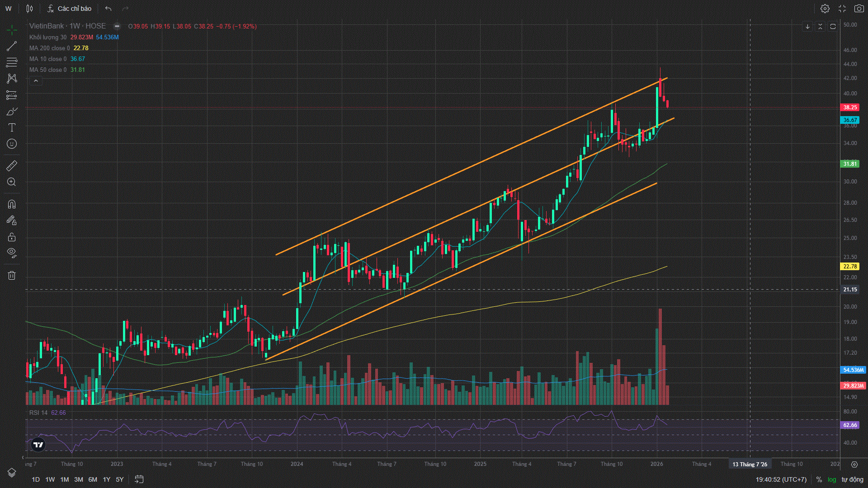The height and width of the screenshot is (488, 868).
Task: Select the 1Y time range
Action: point(107,479)
